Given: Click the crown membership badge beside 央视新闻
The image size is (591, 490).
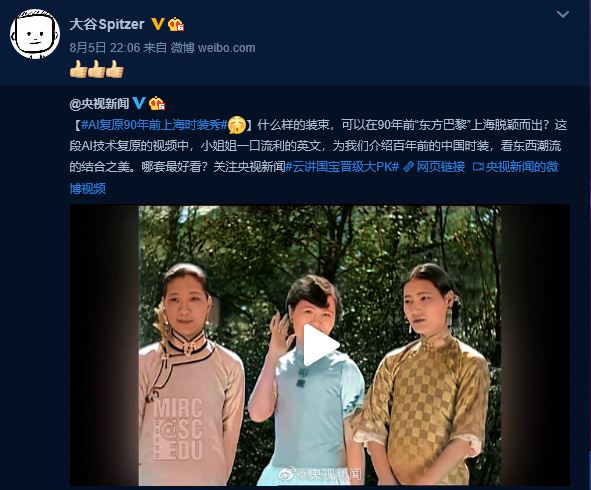Looking at the screenshot, I should click(157, 103).
